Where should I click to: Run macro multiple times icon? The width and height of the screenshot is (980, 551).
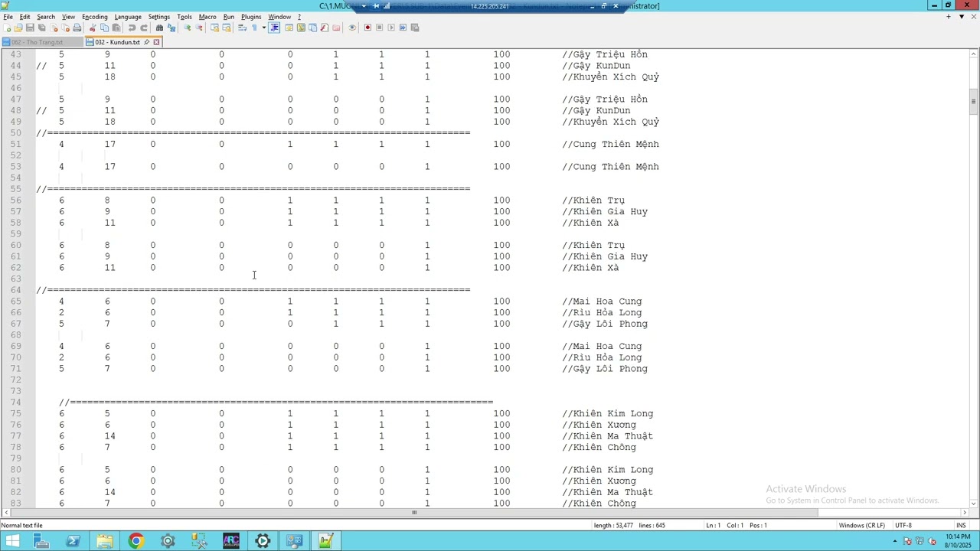point(403,28)
